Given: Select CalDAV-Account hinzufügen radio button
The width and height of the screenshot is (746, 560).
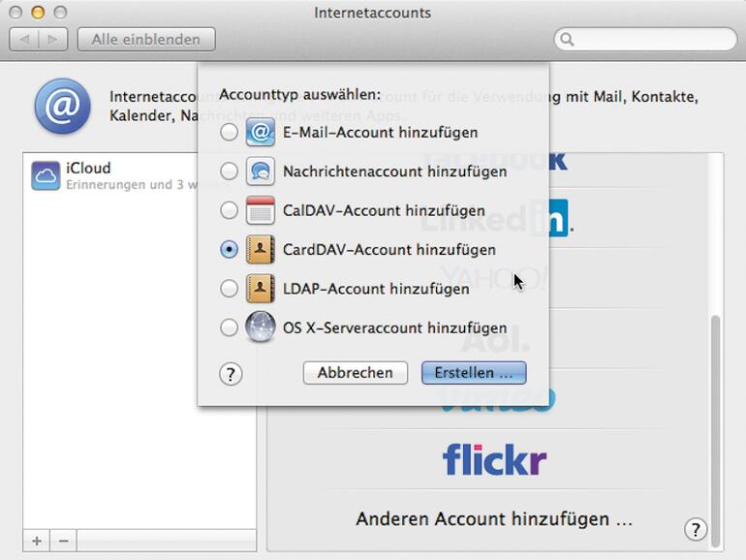Looking at the screenshot, I should 229,210.
